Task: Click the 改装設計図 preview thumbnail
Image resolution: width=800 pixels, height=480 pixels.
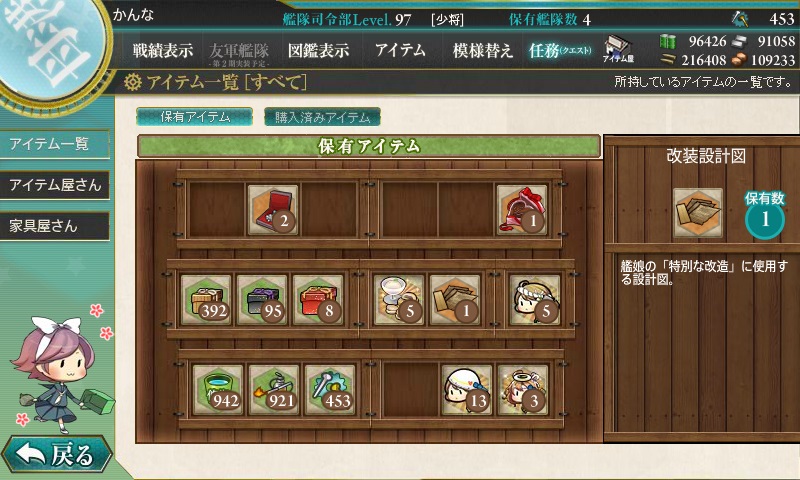Action: pyautogui.click(x=697, y=213)
